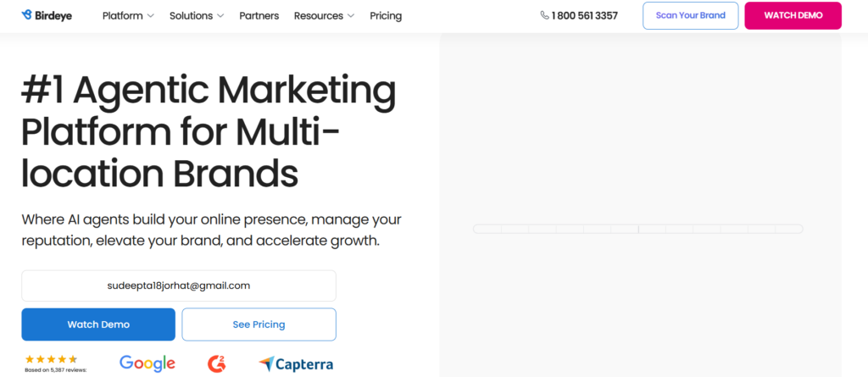Click the G2 logo
The height and width of the screenshot is (377, 868).
[x=217, y=363]
